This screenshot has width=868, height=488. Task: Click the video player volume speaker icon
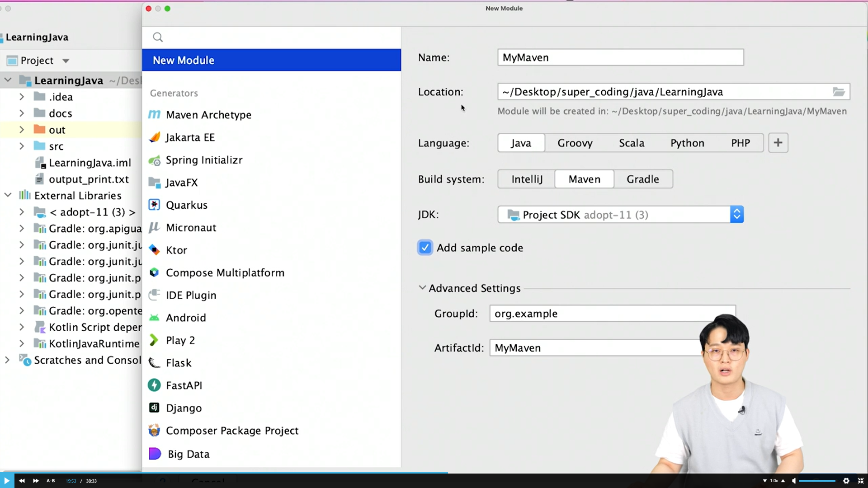(794, 481)
